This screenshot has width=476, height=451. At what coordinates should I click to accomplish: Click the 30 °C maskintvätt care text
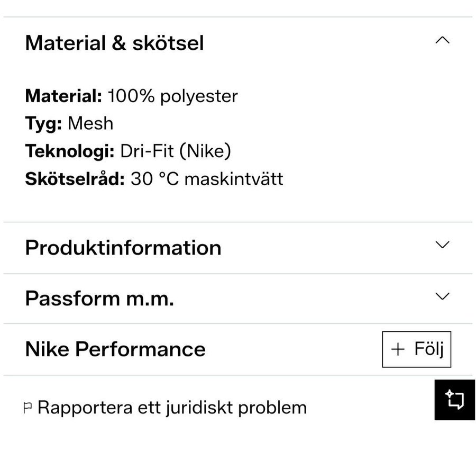pos(207,179)
